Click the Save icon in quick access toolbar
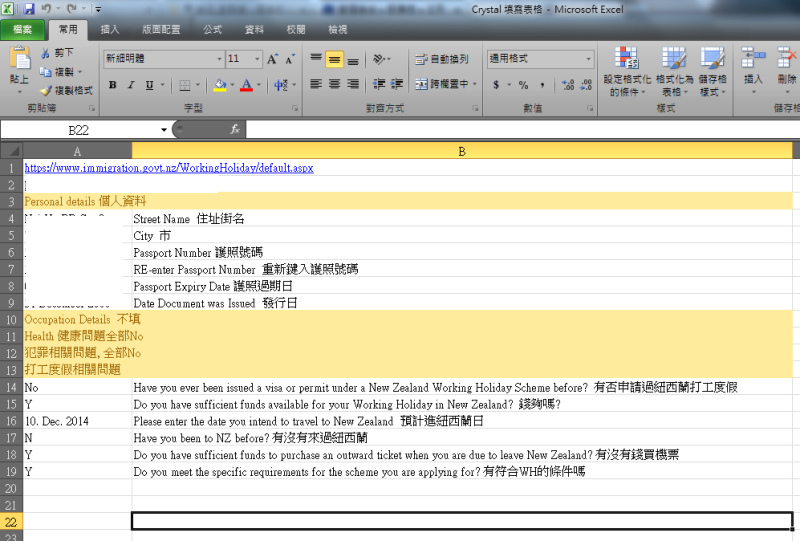 pyautogui.click(x=29, y=9)
